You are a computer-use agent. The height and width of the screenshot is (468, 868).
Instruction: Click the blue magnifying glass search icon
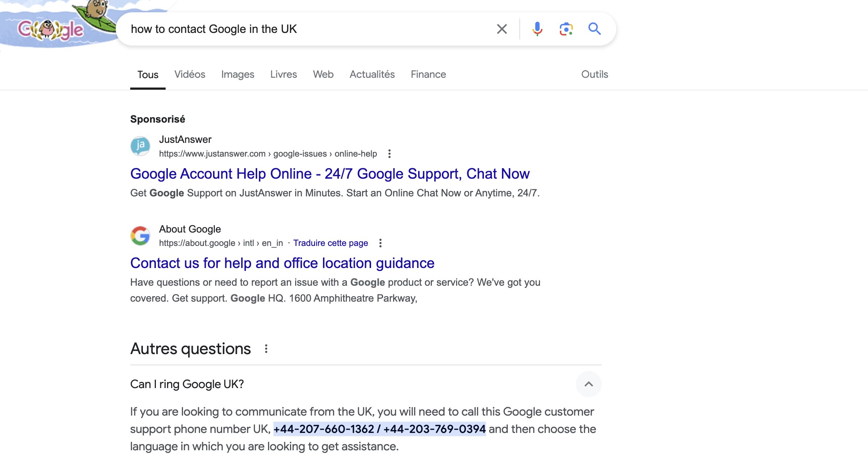pyautogui.click(x=595, y=29)
